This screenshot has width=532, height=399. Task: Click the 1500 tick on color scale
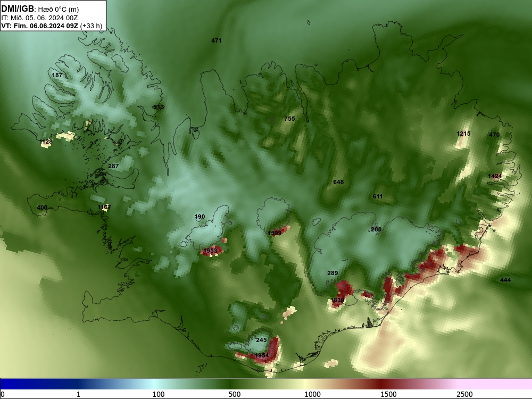tap(388, 394)
